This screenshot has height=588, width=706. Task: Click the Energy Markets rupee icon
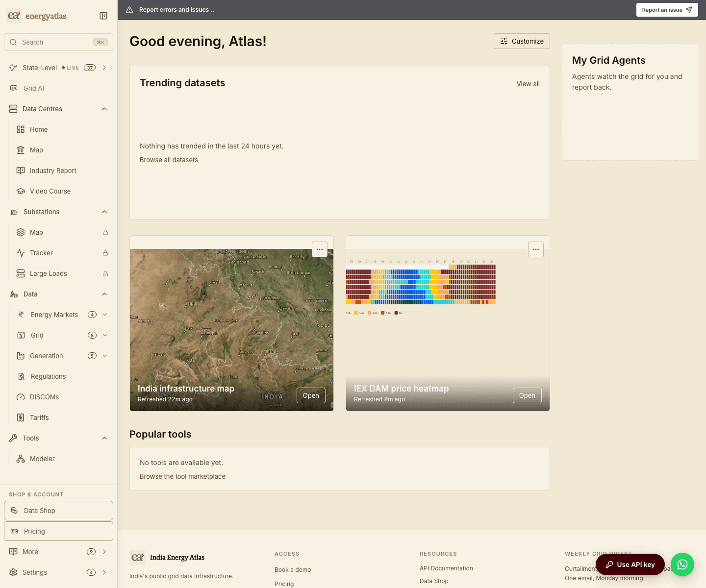[x=21, y=315]
